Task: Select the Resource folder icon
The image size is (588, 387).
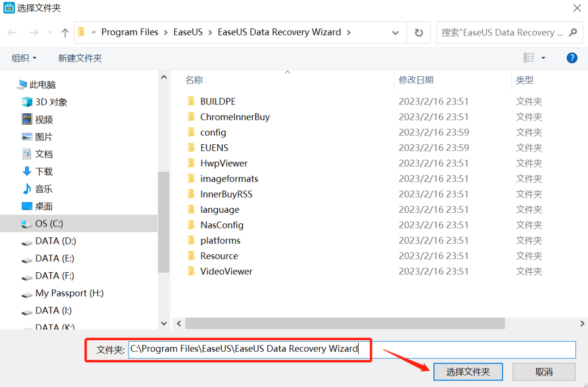Action: click(191, 256)
